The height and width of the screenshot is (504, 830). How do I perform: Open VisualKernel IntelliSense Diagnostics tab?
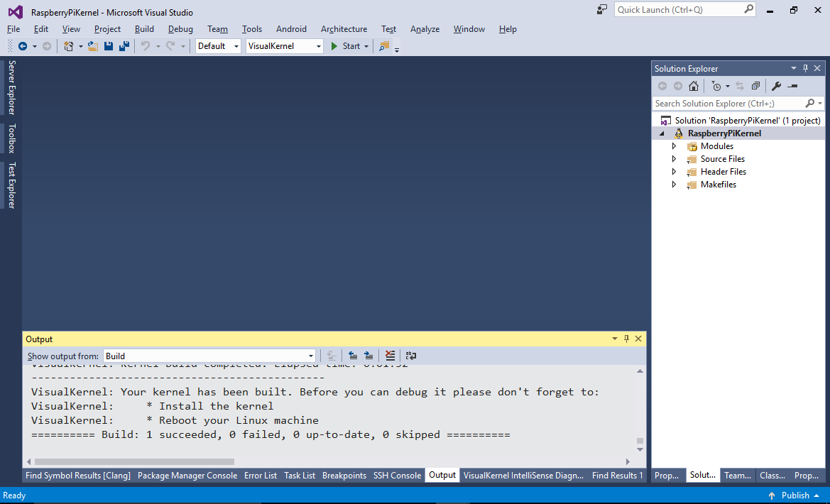(x=523, y=476)
